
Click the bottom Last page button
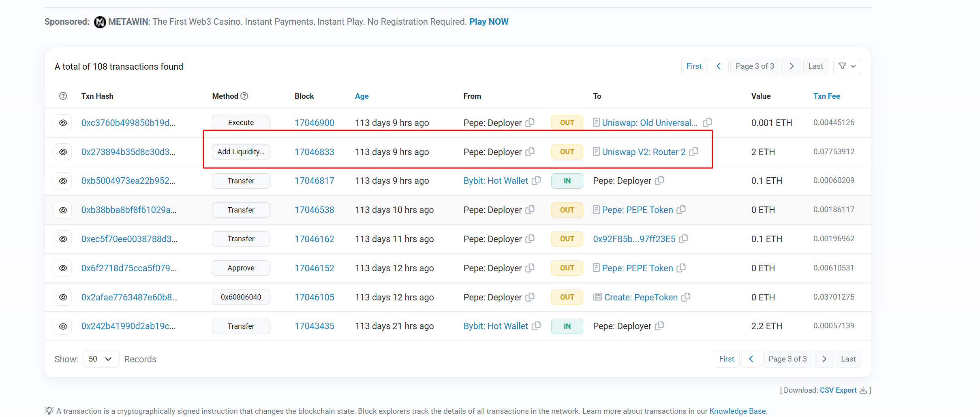click(848, 359)
